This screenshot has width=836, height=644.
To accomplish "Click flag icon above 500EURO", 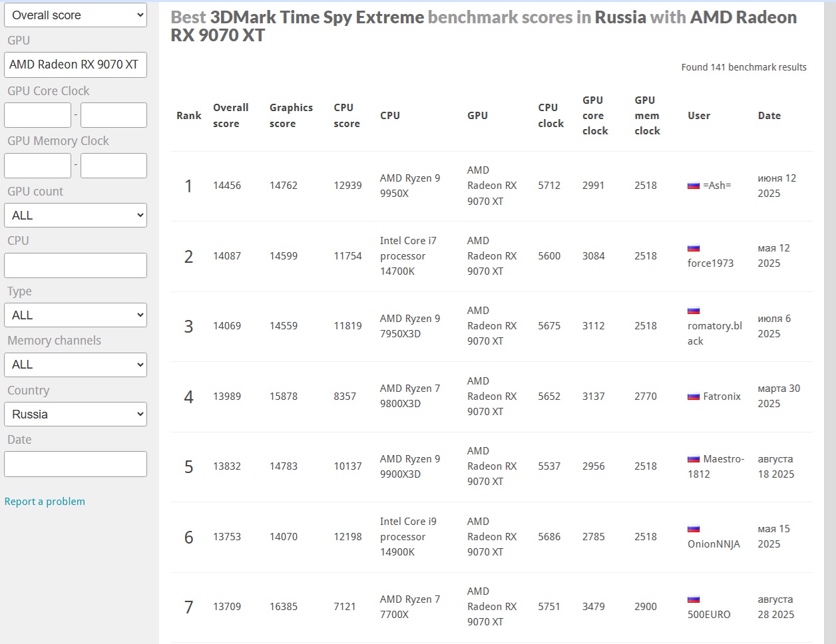I will [694, 599].
